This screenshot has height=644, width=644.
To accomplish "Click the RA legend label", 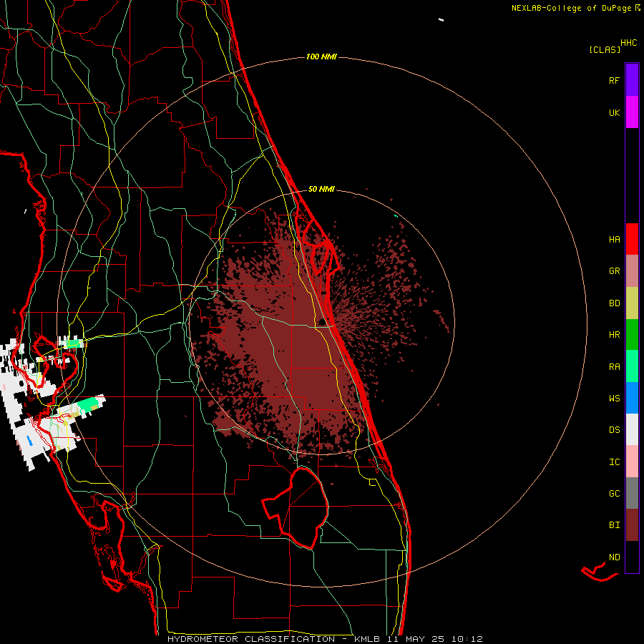I will coord(614,366).
